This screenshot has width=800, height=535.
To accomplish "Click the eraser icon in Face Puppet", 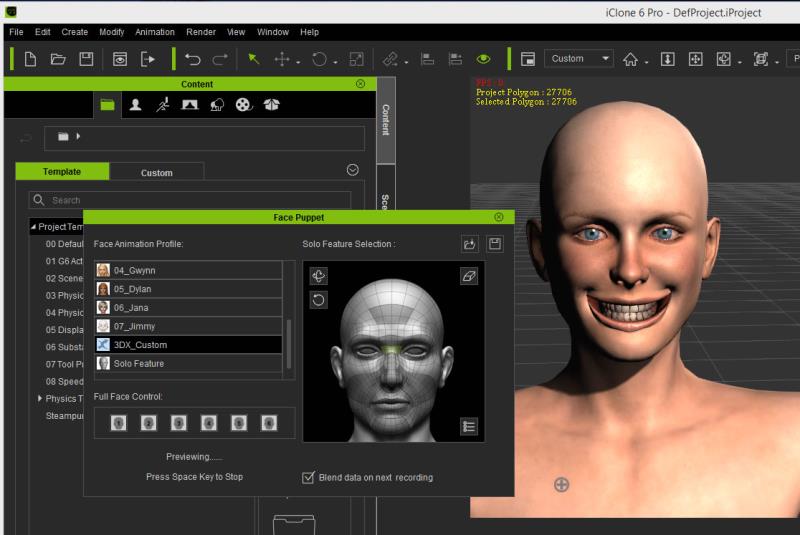I will click(x=469, y=276).
